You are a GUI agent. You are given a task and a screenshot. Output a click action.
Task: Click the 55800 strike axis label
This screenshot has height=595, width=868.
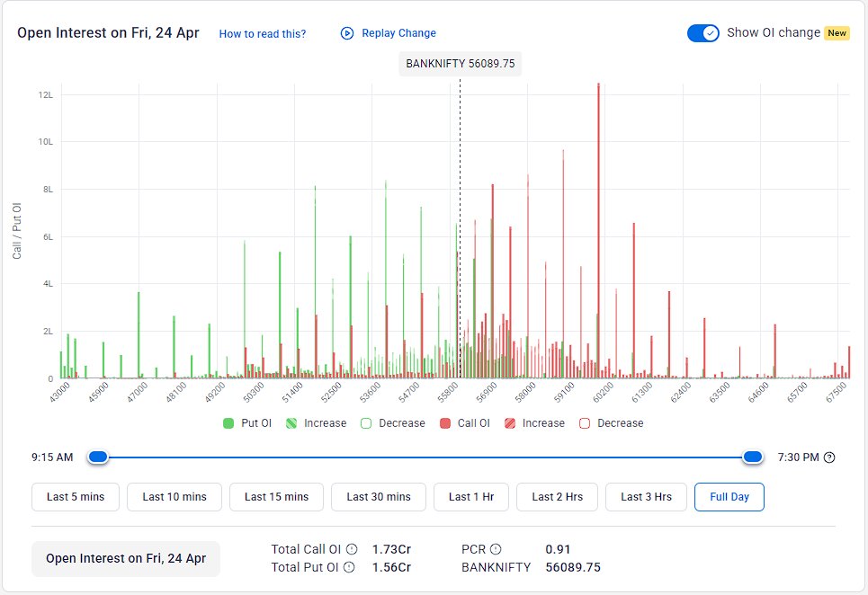448,392
